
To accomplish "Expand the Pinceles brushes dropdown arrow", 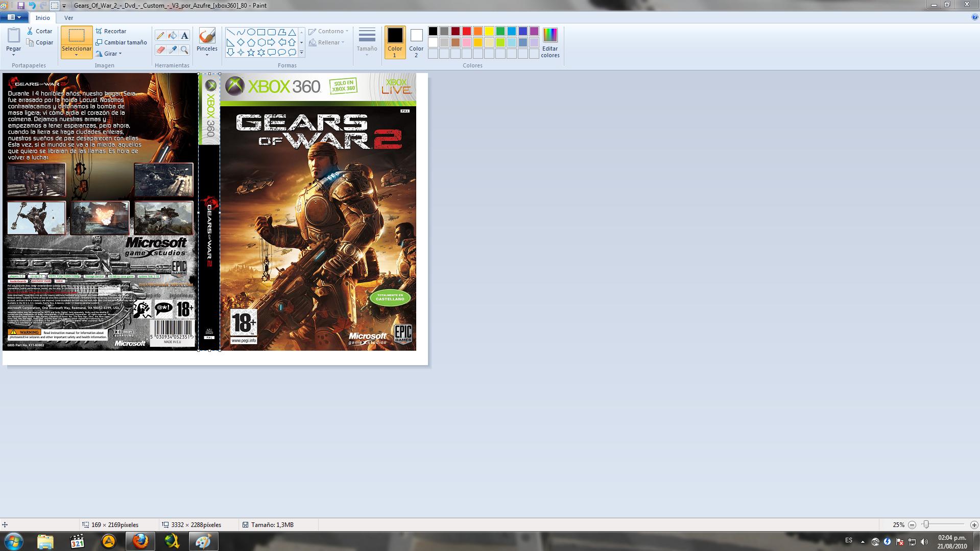I will tap(207, 55).
